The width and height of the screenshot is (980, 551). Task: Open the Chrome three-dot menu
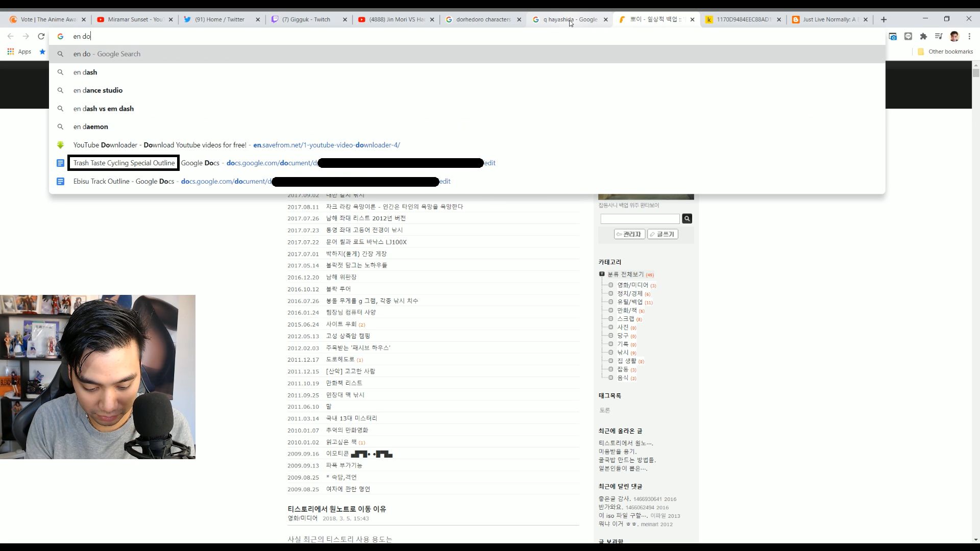point(969,36)
